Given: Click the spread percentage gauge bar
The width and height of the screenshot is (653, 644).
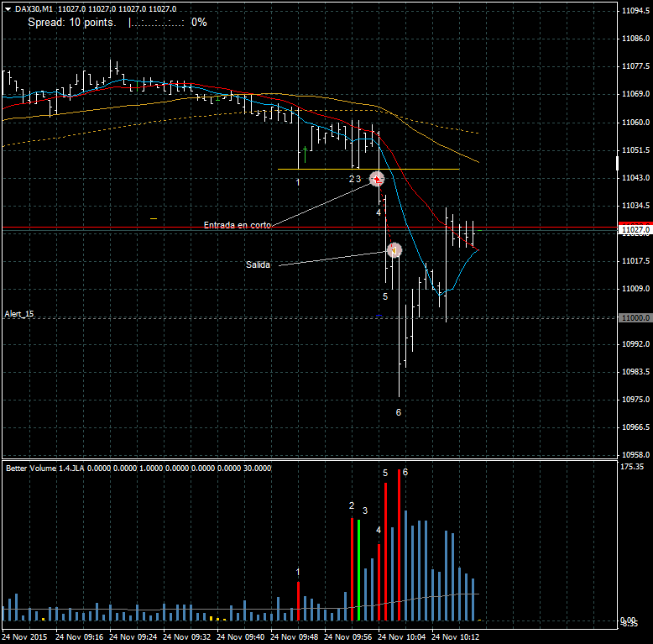Looking at the screenshot, I should click(157, 23).
